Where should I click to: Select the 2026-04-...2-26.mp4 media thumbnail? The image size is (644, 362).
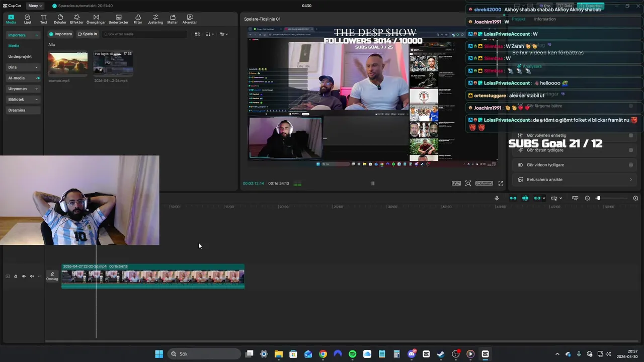(113, 63)
